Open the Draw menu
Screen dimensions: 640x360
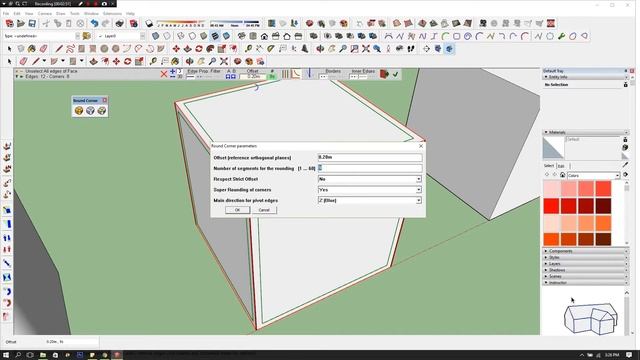pyautogui.click(x=60, y=13)
